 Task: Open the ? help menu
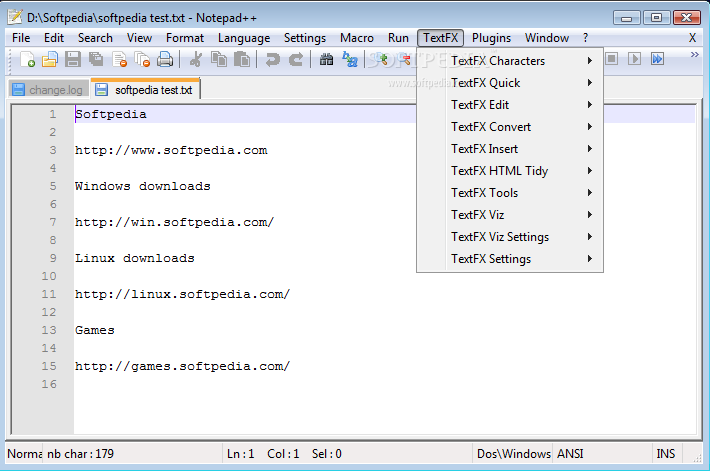tap(585, 38)
